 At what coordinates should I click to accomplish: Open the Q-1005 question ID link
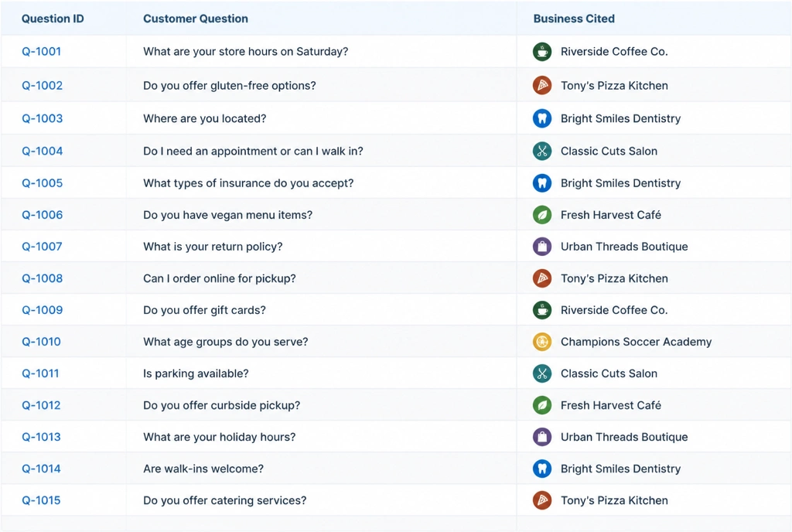[43, 183]
